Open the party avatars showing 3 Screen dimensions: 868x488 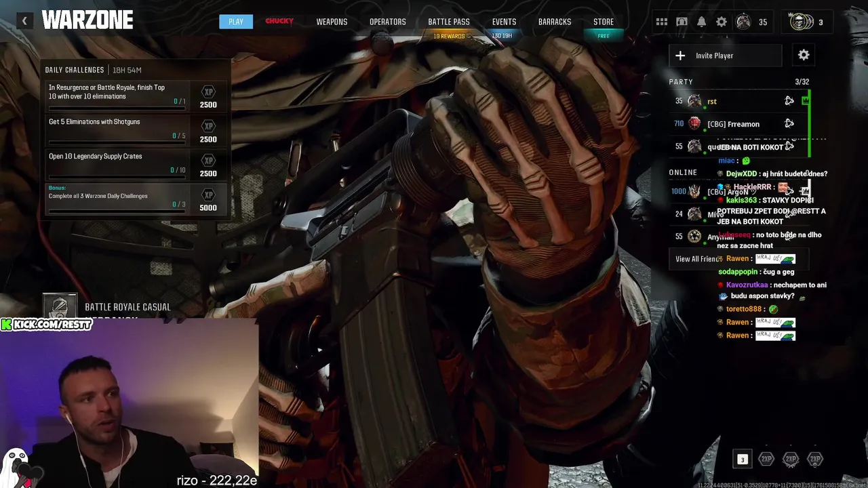pos(807,22)
